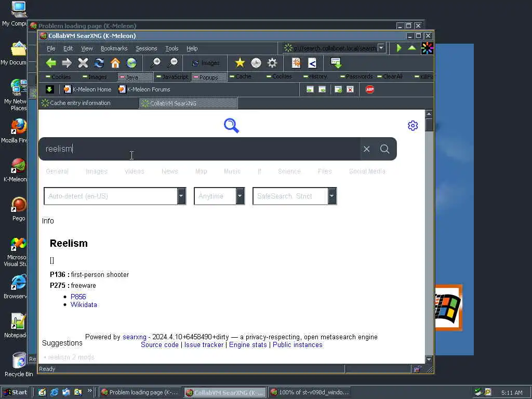Click the Clear All privacy bar item
Image resolution: width=532 pixels, height=399 pixels.
point(390,77)
